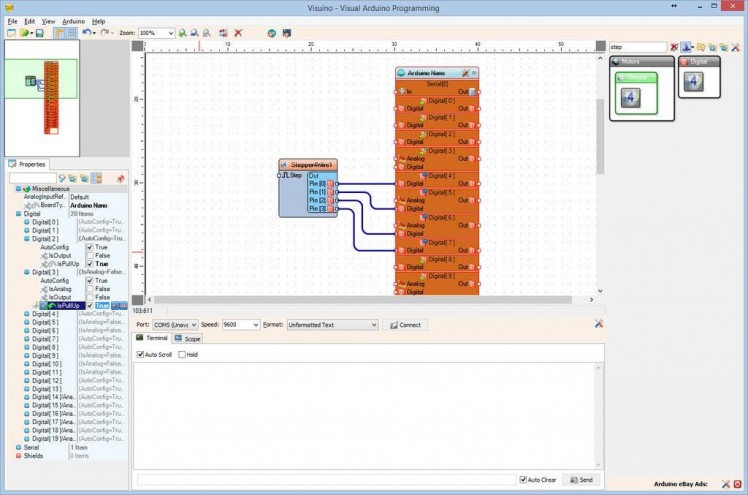Click the stepper component in Digital group
748x495 pixels.
tap(696, 81)
